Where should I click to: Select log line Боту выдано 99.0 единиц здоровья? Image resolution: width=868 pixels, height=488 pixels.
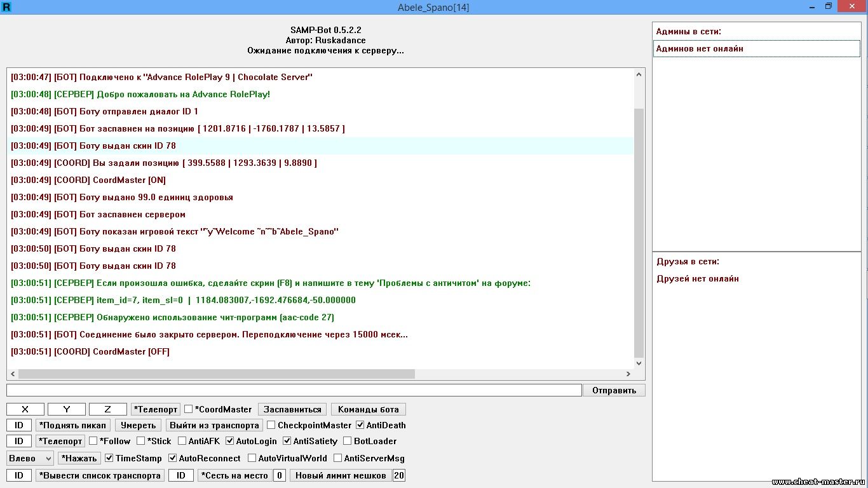pyautogui.click(x=320, y=197)
